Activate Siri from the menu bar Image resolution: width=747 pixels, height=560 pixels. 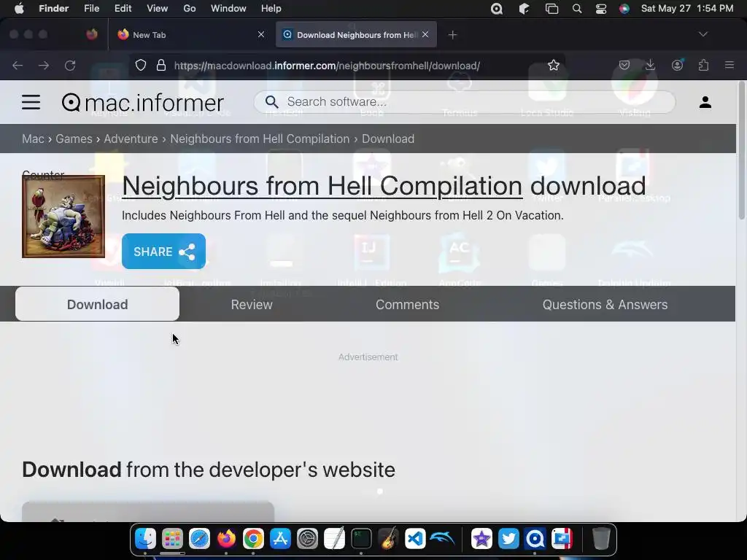(x=624, y=9)
